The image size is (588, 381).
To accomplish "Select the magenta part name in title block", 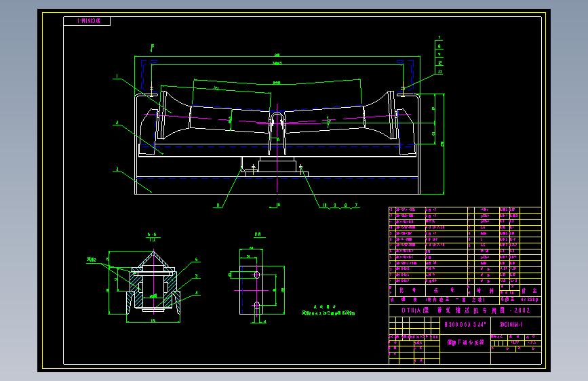I will pyautogui.click(x=465, y=342).
